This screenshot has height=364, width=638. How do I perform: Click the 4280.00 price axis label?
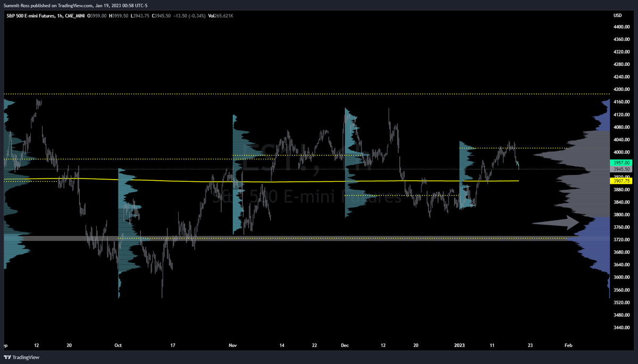click(621, 65)
